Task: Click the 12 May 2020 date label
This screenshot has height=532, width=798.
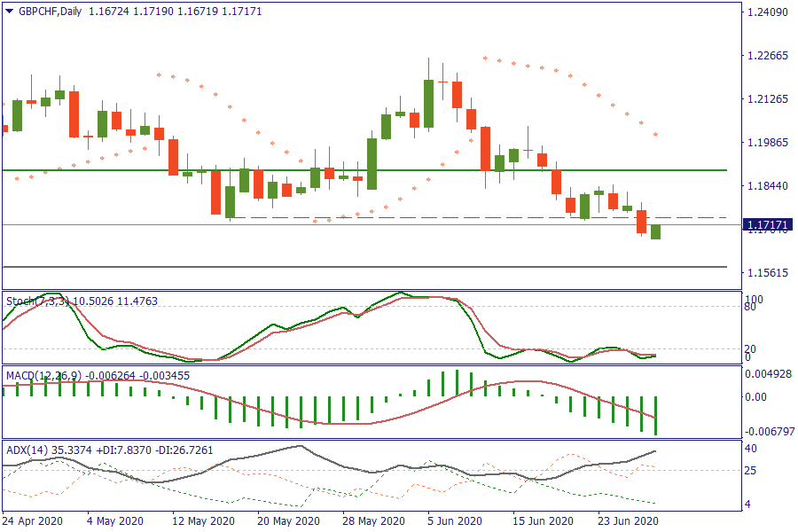Action: (204, 521)
